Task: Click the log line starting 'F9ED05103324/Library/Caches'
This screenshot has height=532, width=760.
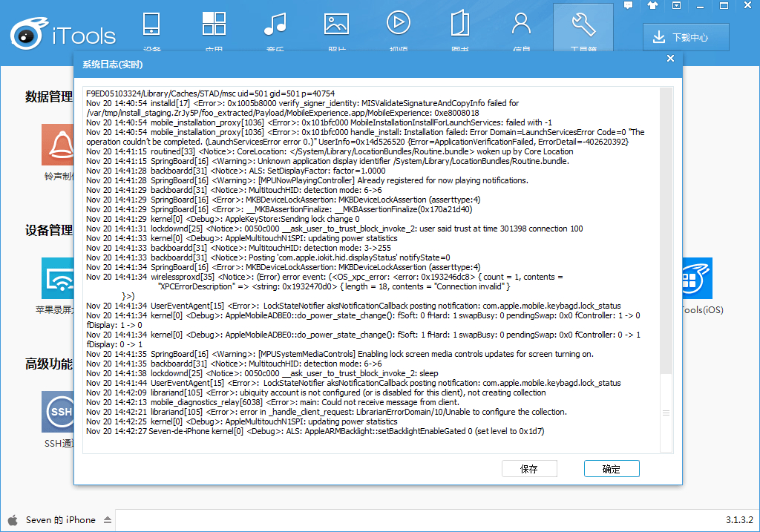Action: click(210, 93)
